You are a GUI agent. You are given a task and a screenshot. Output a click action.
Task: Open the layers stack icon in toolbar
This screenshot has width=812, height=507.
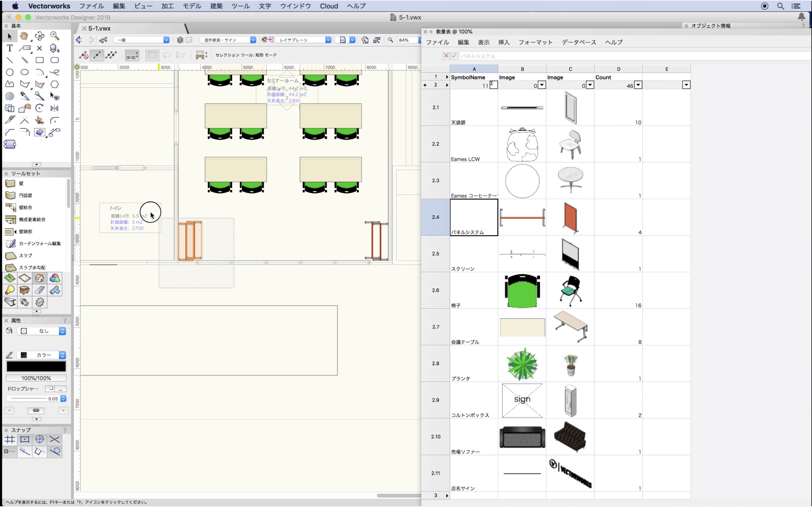pos(180,40)
